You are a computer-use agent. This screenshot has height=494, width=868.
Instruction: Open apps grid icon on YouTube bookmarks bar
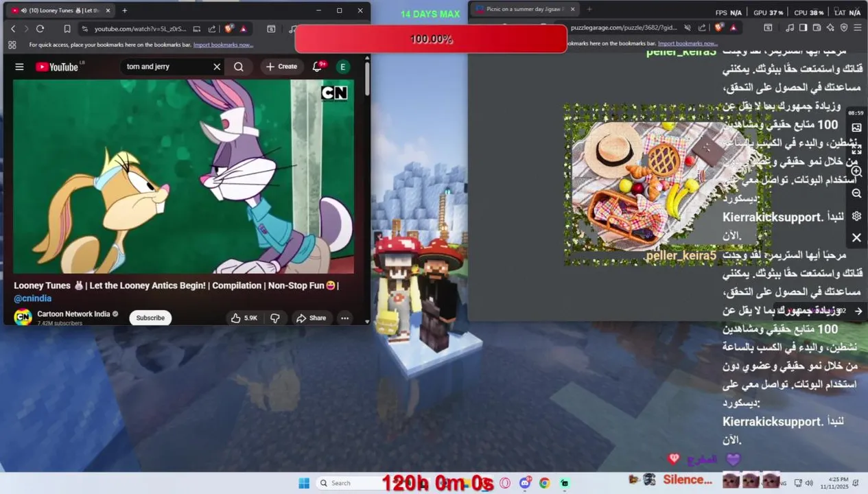coord(12,45)
